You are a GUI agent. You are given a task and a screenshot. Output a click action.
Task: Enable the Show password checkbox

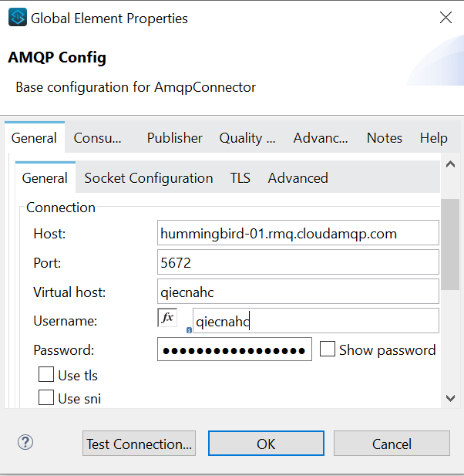[x=328, y=349]
